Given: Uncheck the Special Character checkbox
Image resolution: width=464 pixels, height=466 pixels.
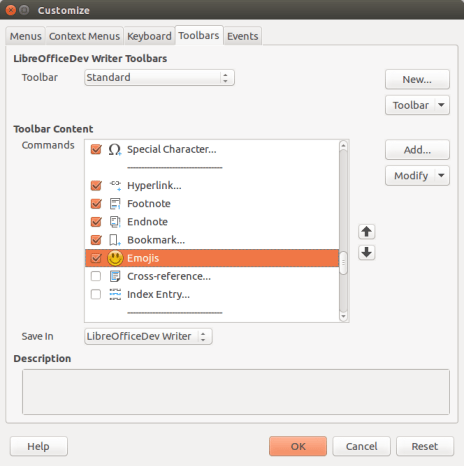Looking at the screenshot, I should pos(96,149).
